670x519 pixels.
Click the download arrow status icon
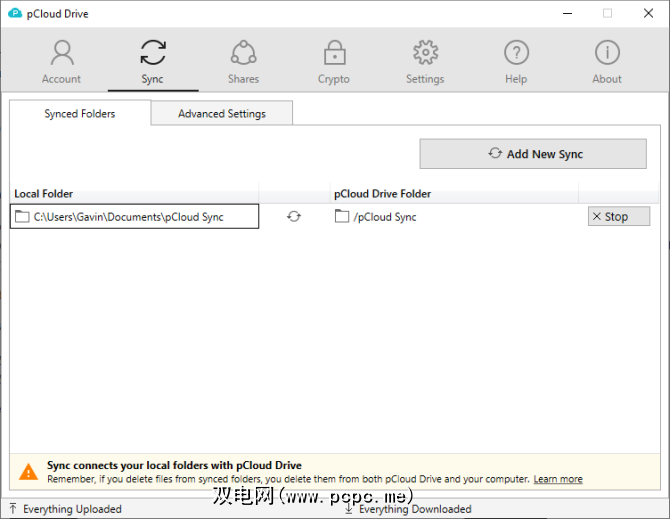(x=349, y=508)
